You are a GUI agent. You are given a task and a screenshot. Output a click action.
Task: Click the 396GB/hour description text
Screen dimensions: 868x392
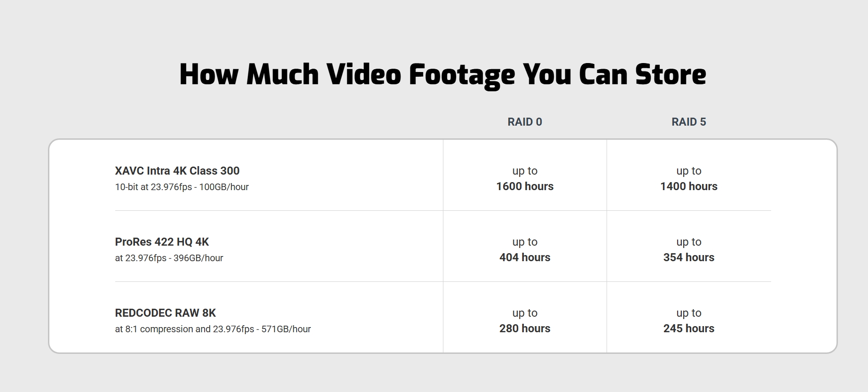169,258
